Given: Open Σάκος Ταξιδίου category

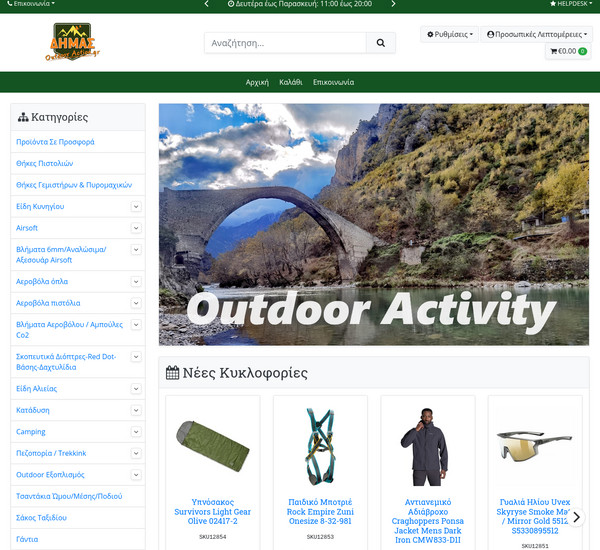Looking at the screenshot, I should (41, 517).
